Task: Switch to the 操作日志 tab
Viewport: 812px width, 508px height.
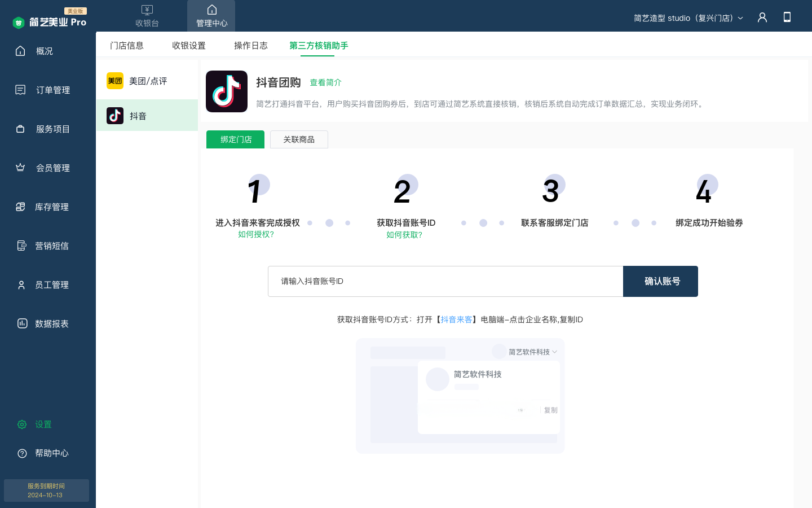Action: tap(251, 45)
